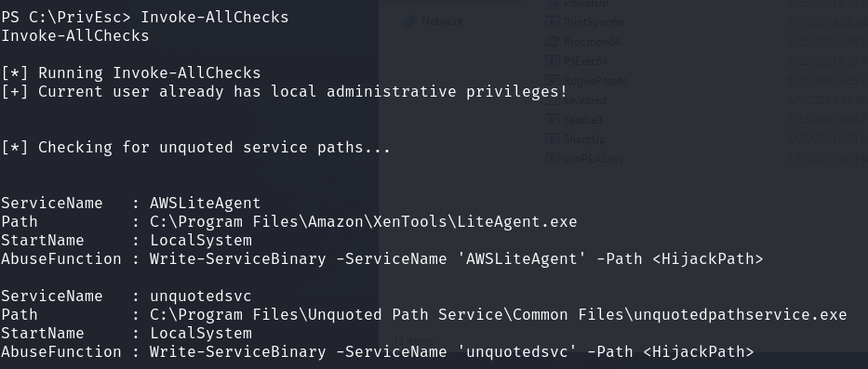
Task: Click the 'PS C:\PrivEsc>' prompt text
Action: tap(66, 17)
